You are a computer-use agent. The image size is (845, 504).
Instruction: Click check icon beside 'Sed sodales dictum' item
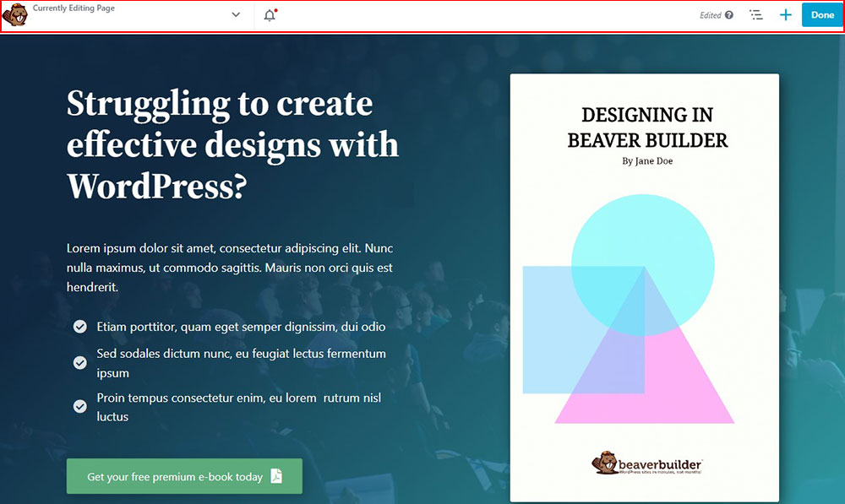79,363
